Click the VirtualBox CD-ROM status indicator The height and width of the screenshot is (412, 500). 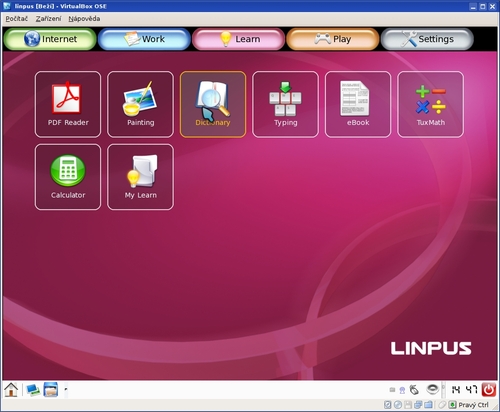[x=398, y=405]
